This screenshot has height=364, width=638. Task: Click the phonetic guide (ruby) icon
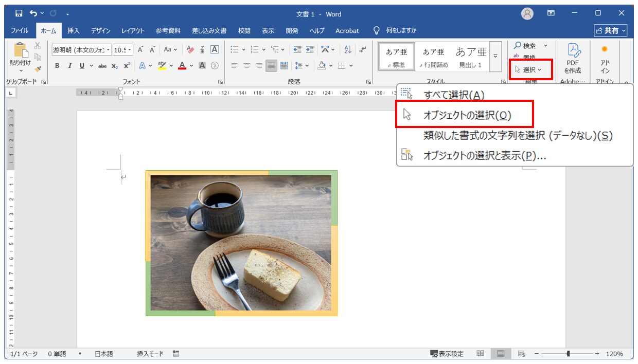click(203, 50)
